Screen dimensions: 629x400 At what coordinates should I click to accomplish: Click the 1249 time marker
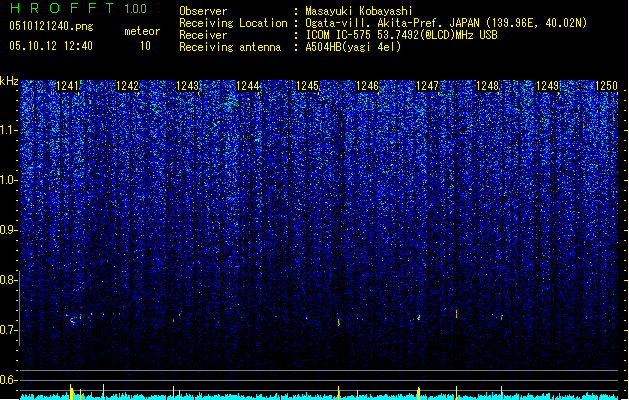coord(548,86)
